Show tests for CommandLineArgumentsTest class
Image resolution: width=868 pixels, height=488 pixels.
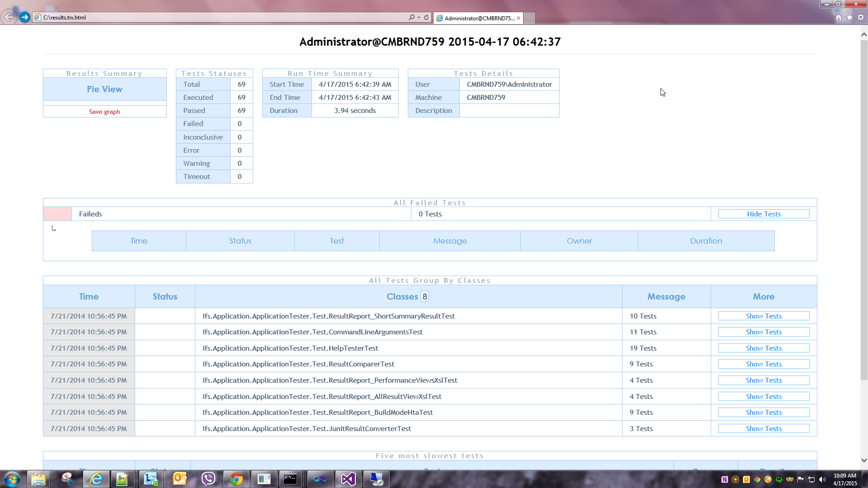point(764,332)
